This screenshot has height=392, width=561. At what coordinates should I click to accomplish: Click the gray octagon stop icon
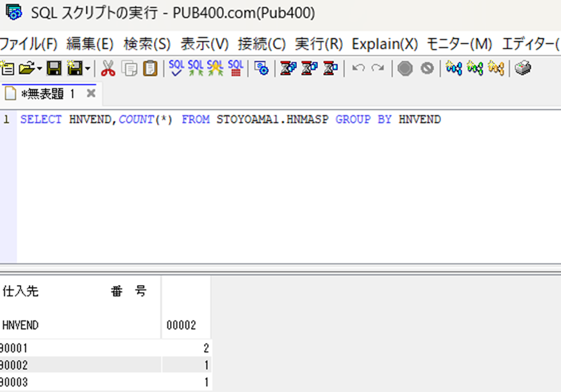coord(405,69)
